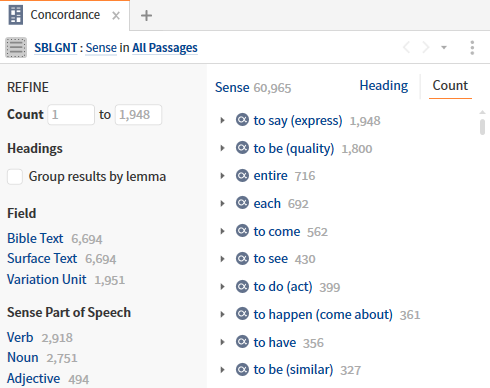Open the history dropdown arrow
This screenshot has height=388, width=490.
tap(444, 48)
